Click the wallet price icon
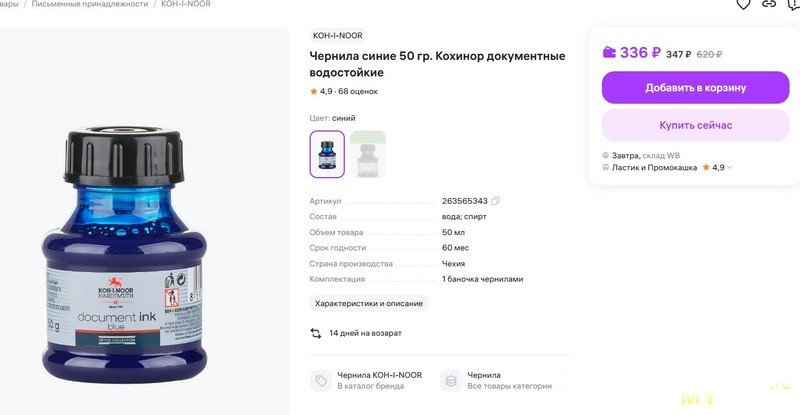Screen dimensions: 800x415 (609, 53)
